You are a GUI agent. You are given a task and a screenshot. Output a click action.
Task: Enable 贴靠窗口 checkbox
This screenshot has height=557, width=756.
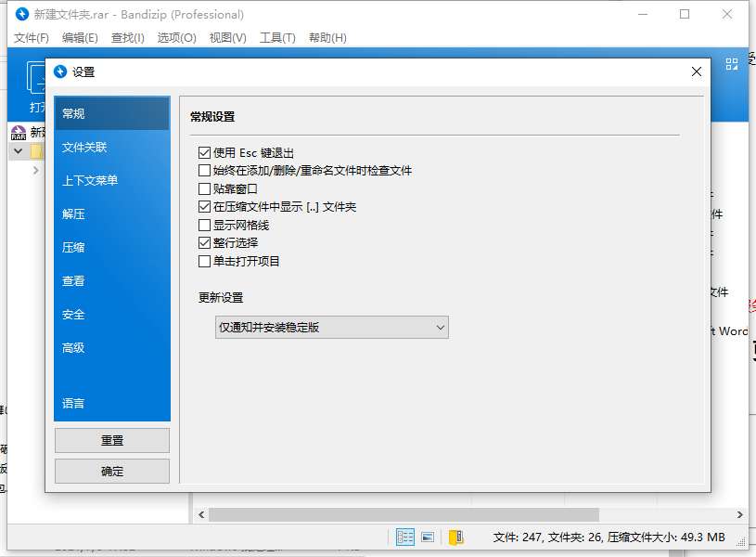205,189
